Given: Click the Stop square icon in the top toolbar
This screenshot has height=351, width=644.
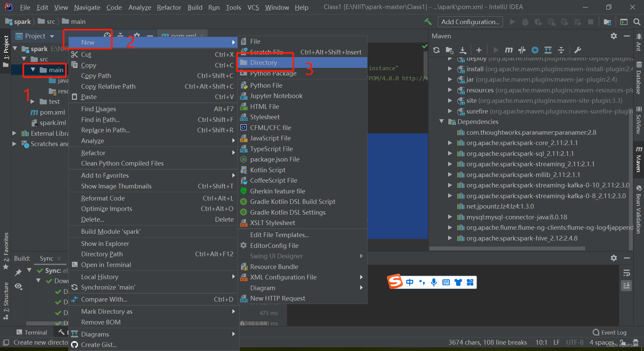Looking at the screenshot, I should 591,22.
